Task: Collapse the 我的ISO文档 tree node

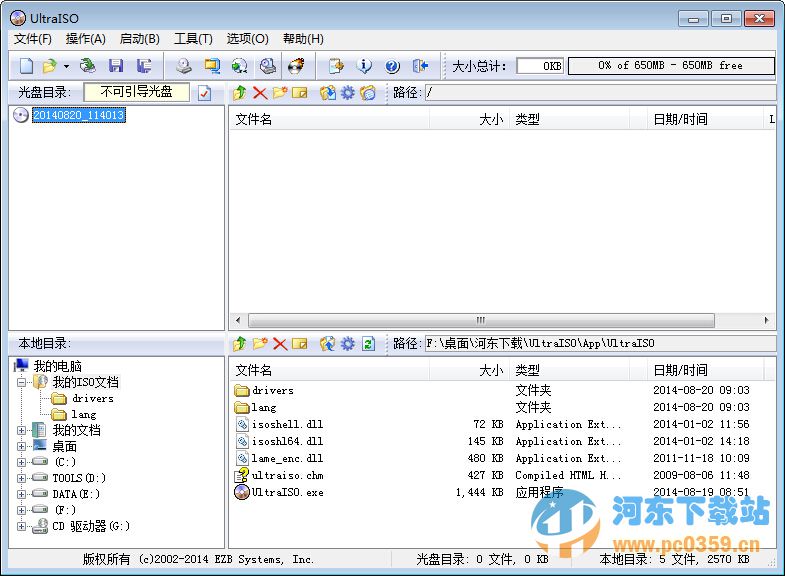Action: [x=22, y=382]
